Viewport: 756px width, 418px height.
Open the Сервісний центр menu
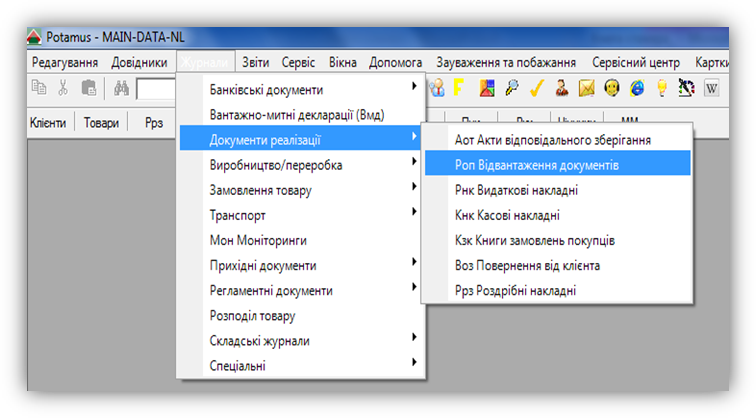point(636,62)
